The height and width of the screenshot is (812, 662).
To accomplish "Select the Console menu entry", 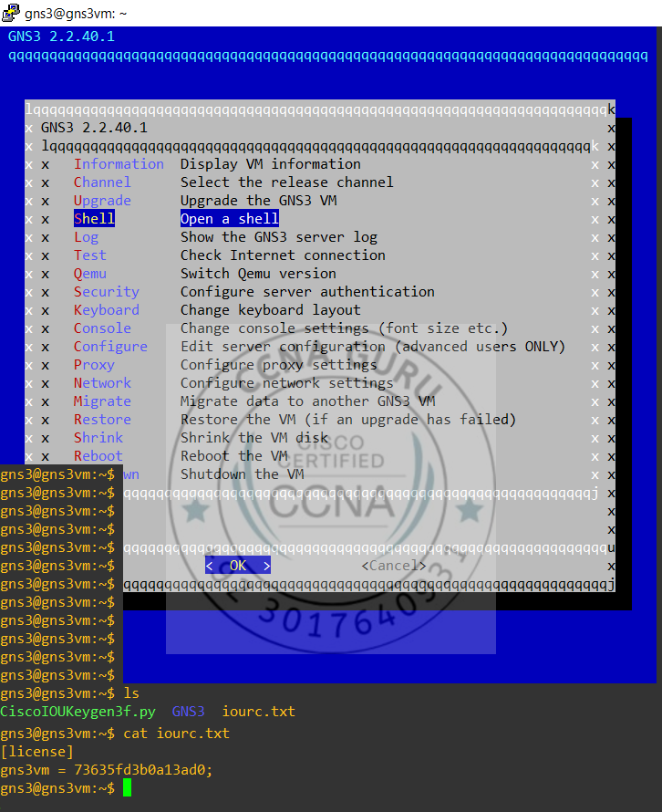I will coord(102,328).
